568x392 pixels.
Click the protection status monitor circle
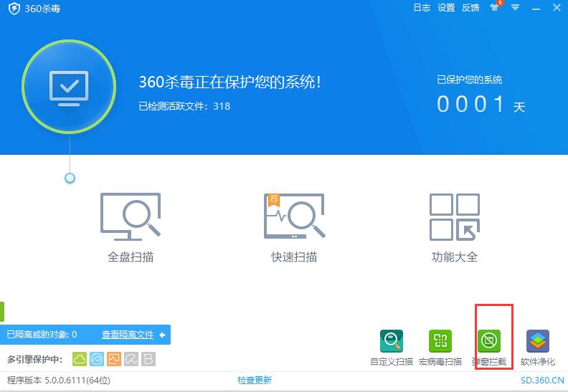[69, 86]
